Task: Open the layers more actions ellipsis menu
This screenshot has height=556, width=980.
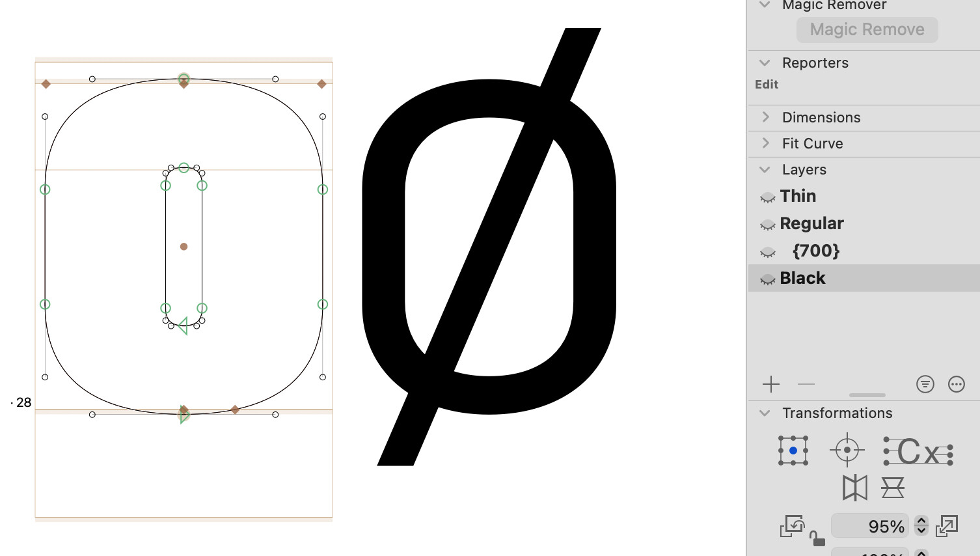Action: tap(956, 384)
